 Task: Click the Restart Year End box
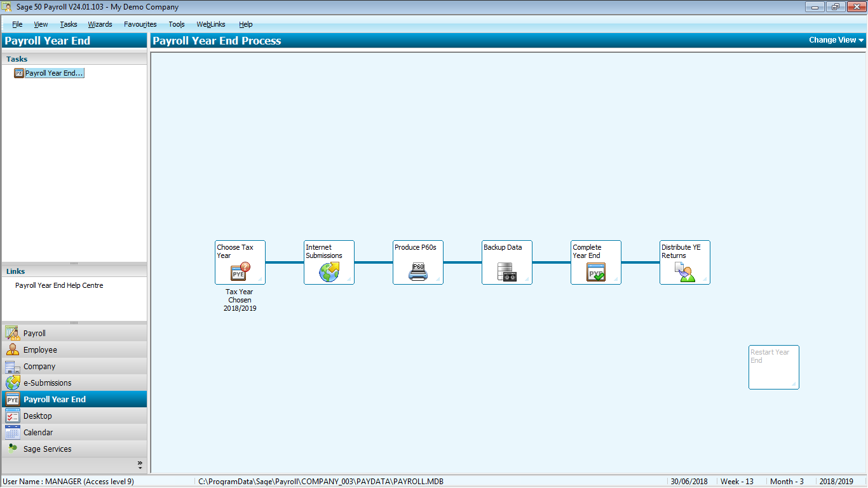tap(773, 367)
